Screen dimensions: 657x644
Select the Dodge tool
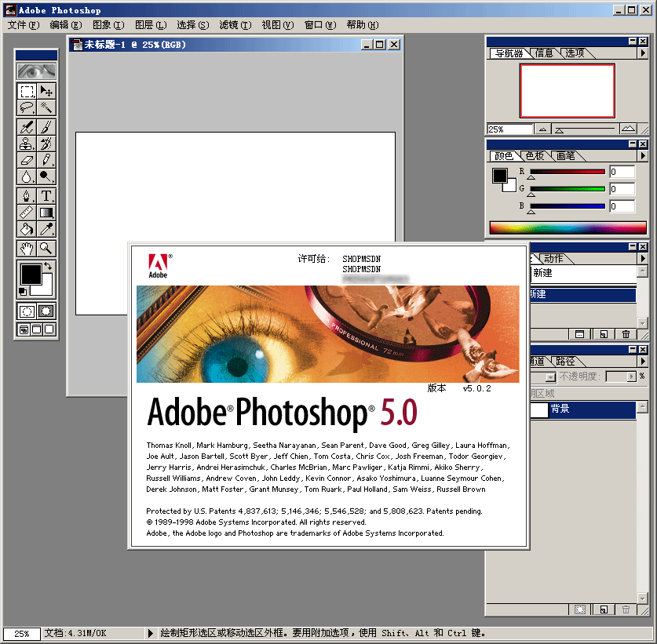(x=46, y=176)
